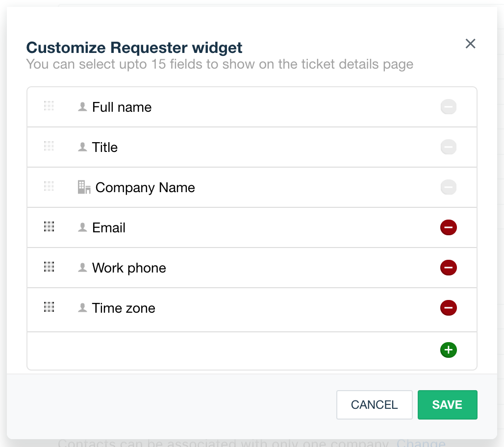Select the Title field label

click(x=105, y=148)
